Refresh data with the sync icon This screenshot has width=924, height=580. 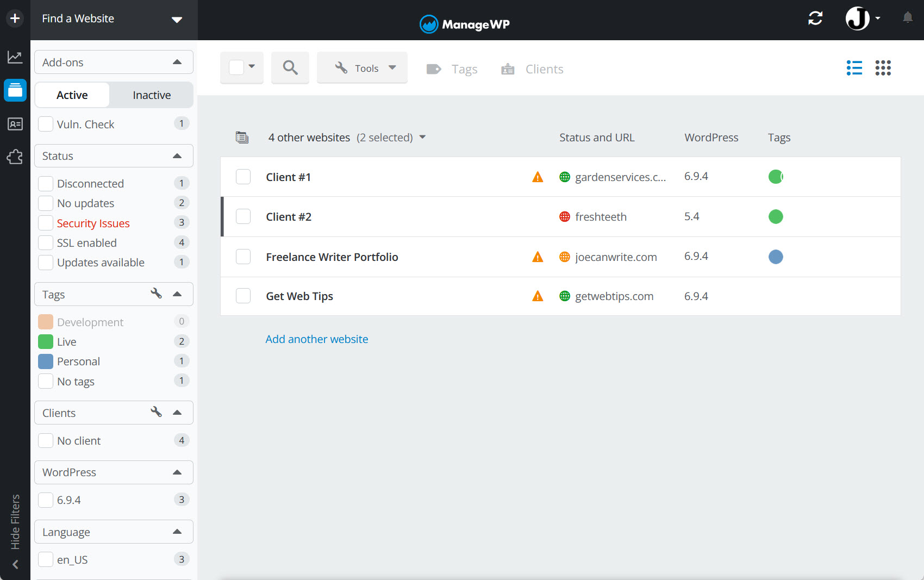click(x=815, y=18)
